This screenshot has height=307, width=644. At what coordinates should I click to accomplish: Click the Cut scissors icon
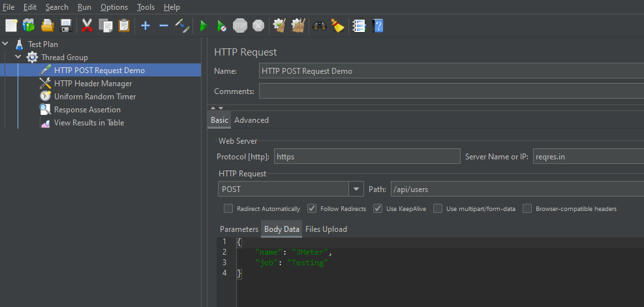[87, 25]
